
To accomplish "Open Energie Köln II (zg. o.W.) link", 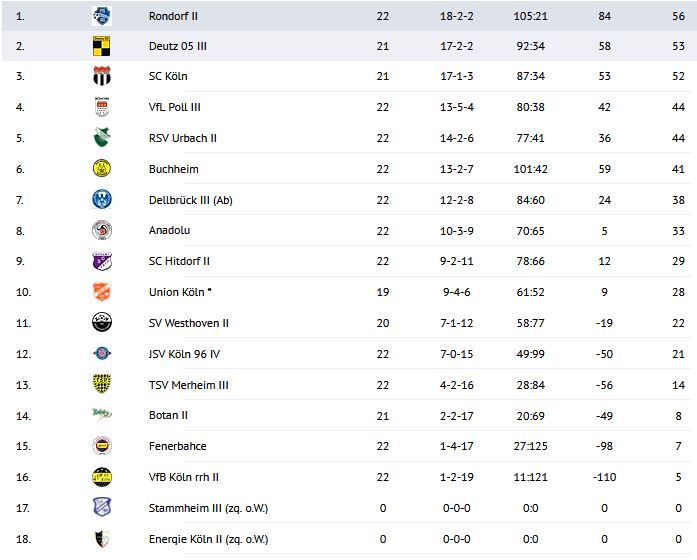I will click(x=207, y=539).
